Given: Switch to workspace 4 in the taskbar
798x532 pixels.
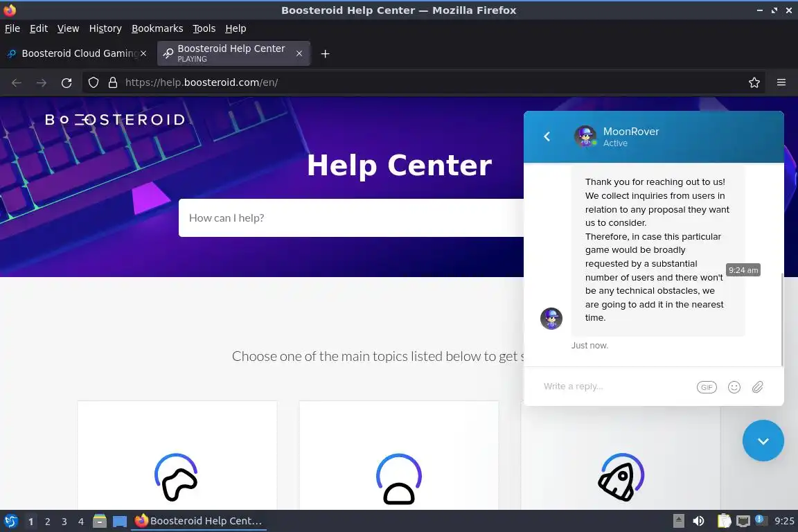Looking at the screenshot, I should point(81,522).
